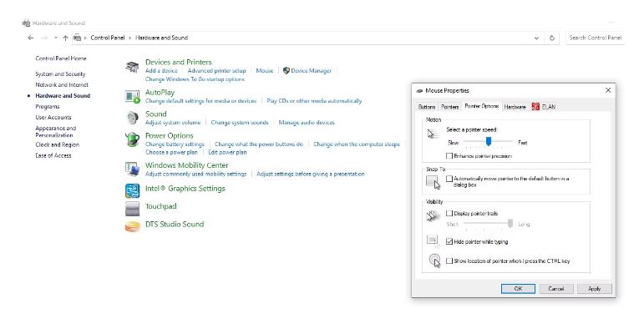
Task: Open the Mouse link under Devices
Action: coord(265,71)
